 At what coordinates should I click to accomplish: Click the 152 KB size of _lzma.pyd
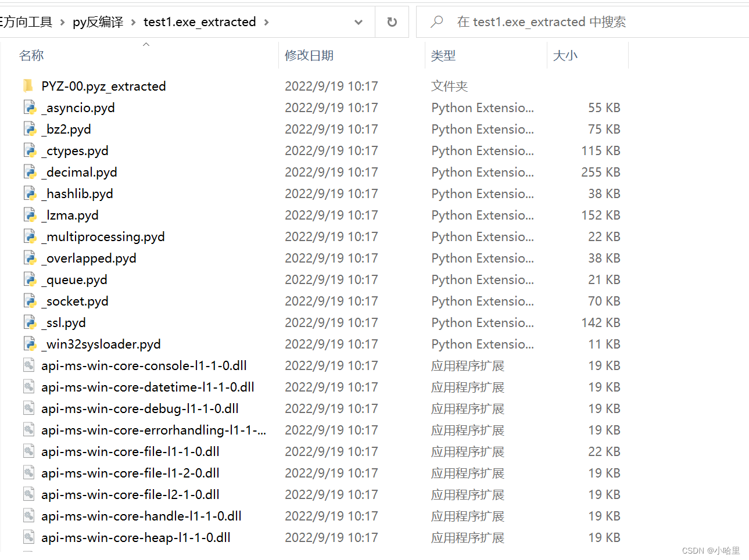click(601, 215)
